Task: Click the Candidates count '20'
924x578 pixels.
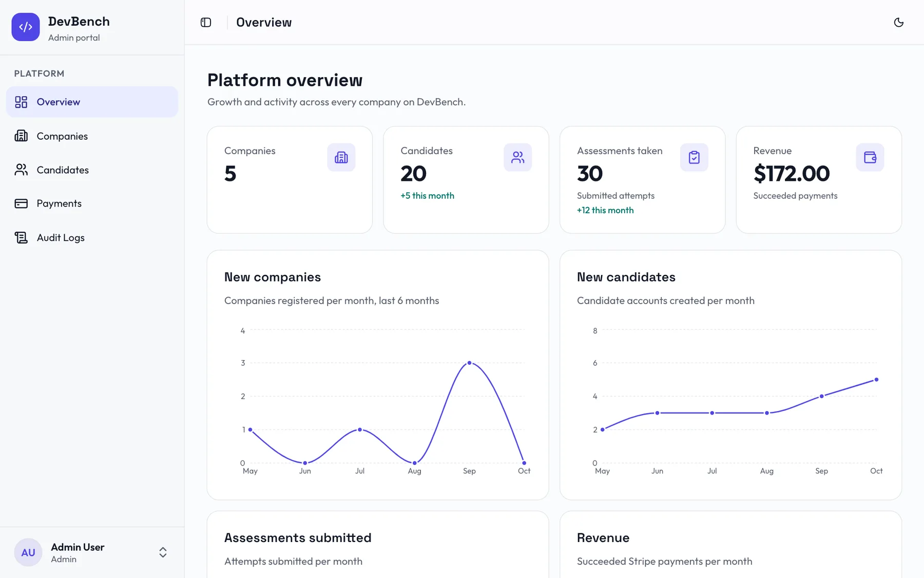Action: tap(413, 174)
